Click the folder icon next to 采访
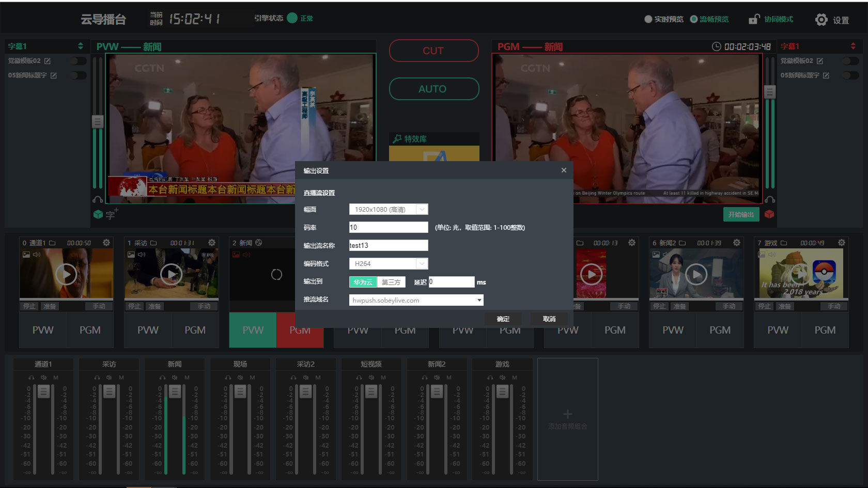Viewport: 868px width, 488px height. [153, 243]
